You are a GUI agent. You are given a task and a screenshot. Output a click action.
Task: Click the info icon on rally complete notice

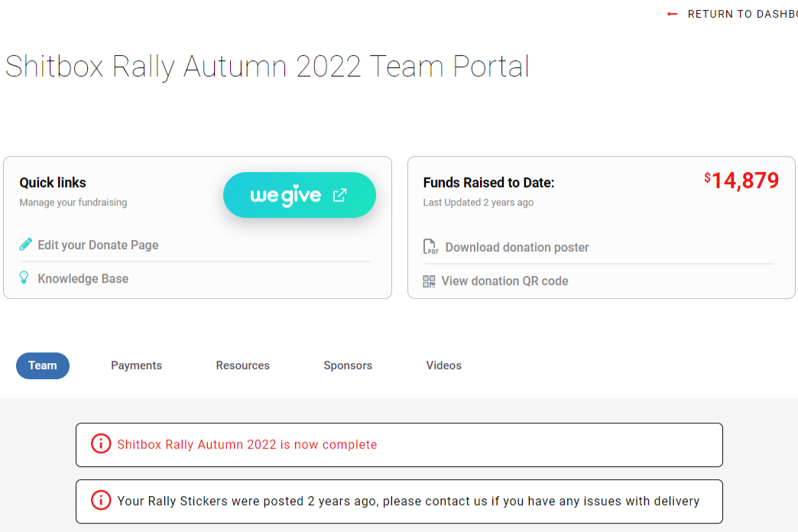[101, 444]
